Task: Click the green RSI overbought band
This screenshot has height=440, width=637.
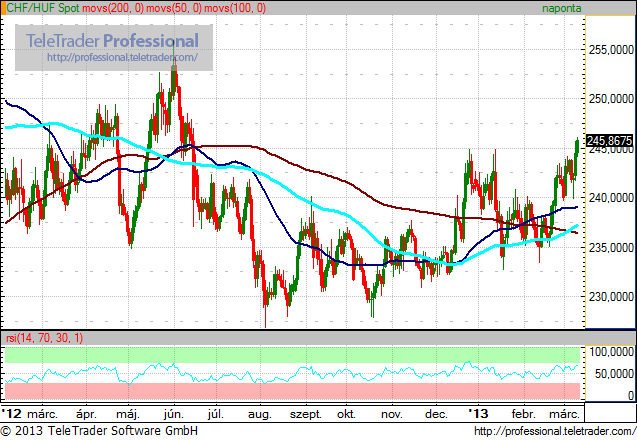Action: 292,354
